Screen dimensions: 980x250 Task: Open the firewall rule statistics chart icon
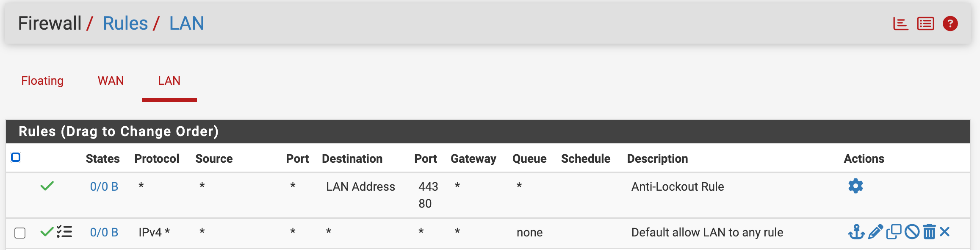coord(900,24)
